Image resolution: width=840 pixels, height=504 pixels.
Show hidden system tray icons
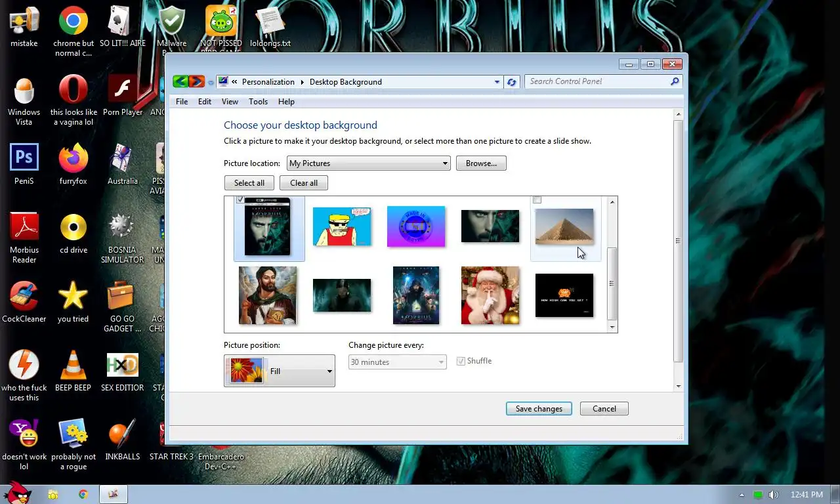(x=742, y=495)
